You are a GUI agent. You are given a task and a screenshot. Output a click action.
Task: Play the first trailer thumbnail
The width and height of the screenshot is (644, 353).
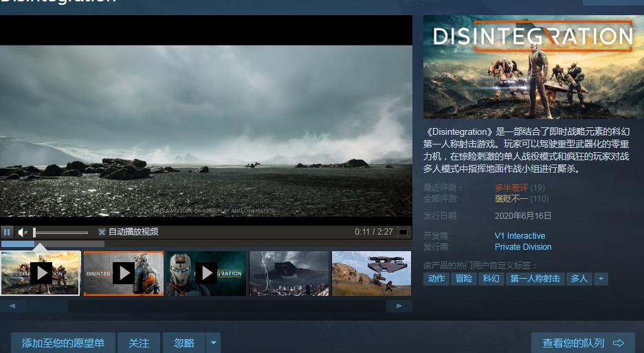click(41, 273)
